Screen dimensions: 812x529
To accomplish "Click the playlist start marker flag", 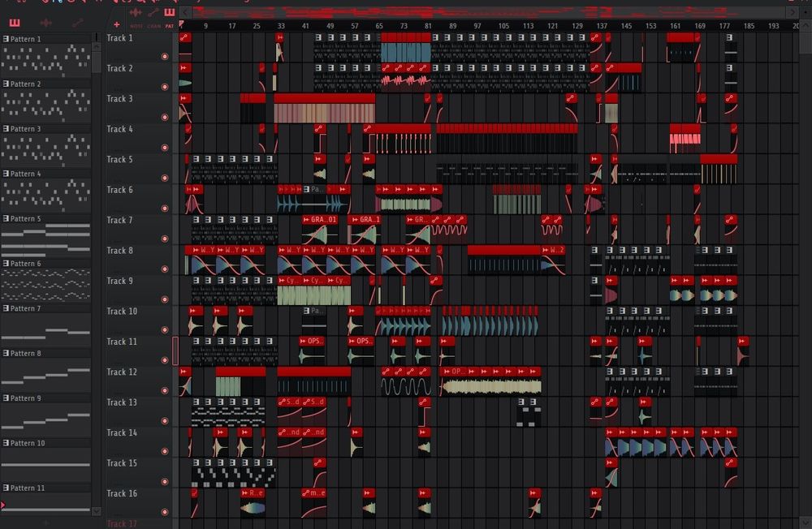I will click(x=181, y=24).
